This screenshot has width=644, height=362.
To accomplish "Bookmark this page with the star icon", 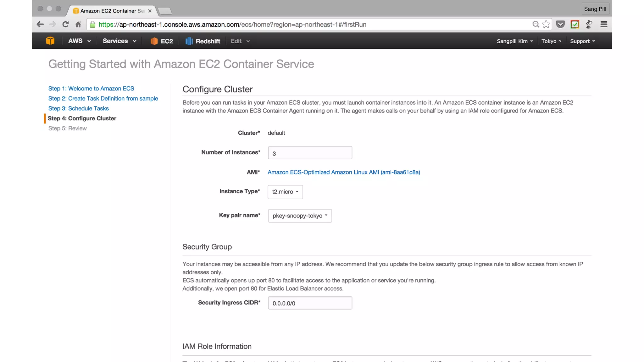I will click(x=546, y=25).
